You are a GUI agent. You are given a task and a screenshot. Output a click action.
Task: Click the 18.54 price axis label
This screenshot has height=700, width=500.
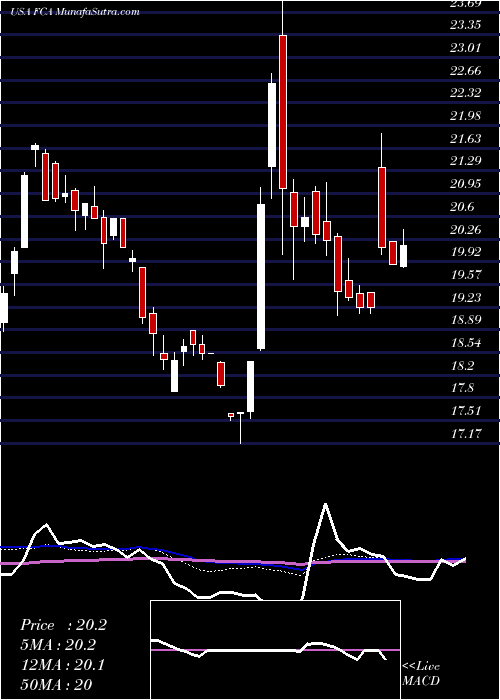465,343
